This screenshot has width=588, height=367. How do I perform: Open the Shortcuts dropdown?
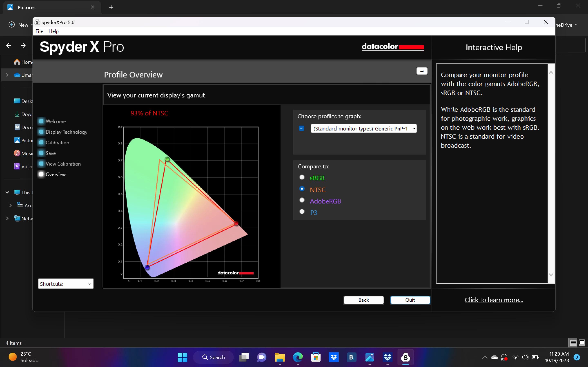pos(66,284)
